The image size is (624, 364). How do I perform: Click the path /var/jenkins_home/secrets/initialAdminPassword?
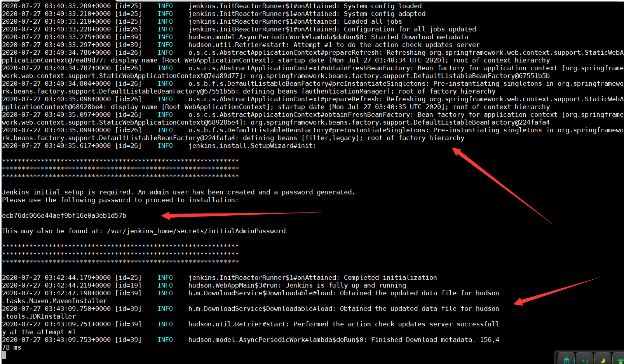coord(196,231)
